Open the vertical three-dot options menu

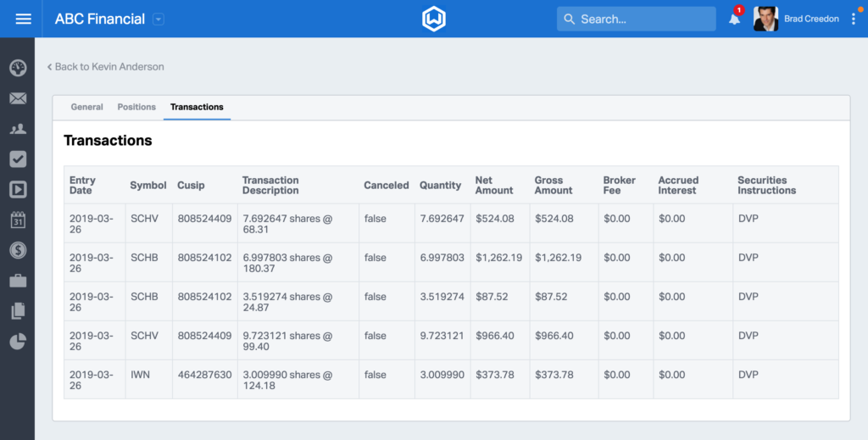[x=854, y=19]
